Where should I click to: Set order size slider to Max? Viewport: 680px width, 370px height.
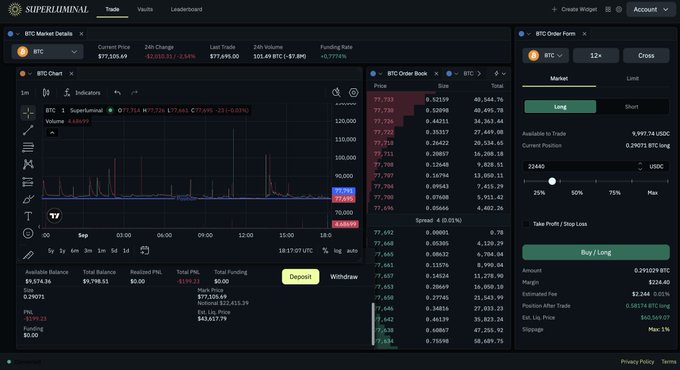(652, 193)
